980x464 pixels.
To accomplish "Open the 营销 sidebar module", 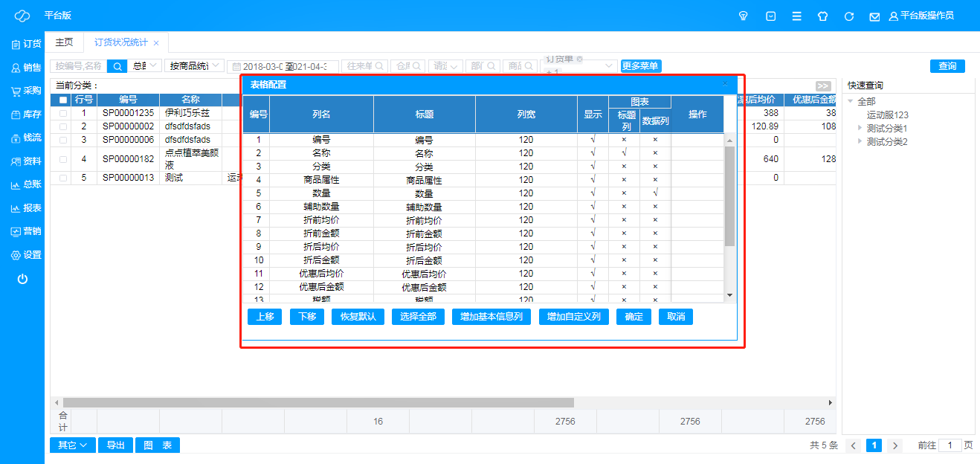I will [x=25, y=231].
